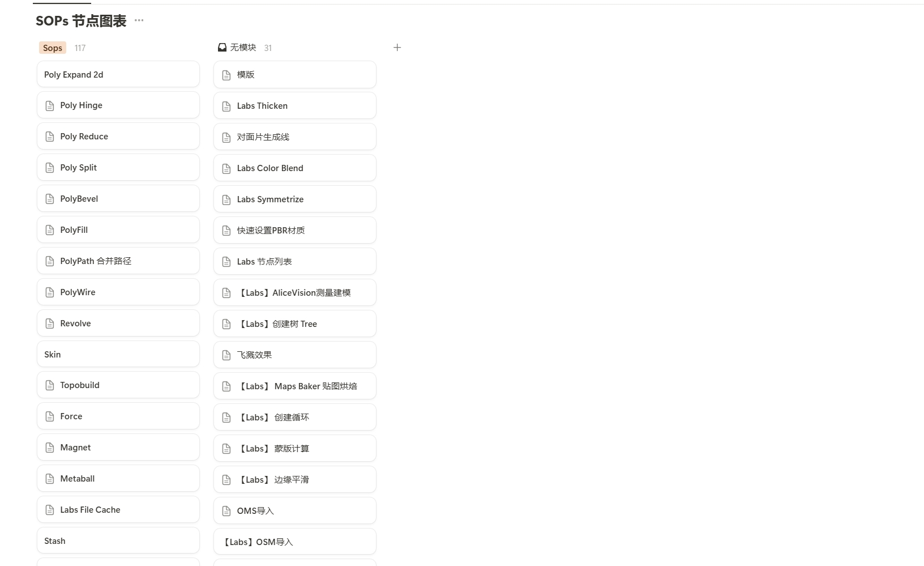The image size is (924, 566).
Task: Click the page icon beside Labs Thicken
Action: [226, 106]
